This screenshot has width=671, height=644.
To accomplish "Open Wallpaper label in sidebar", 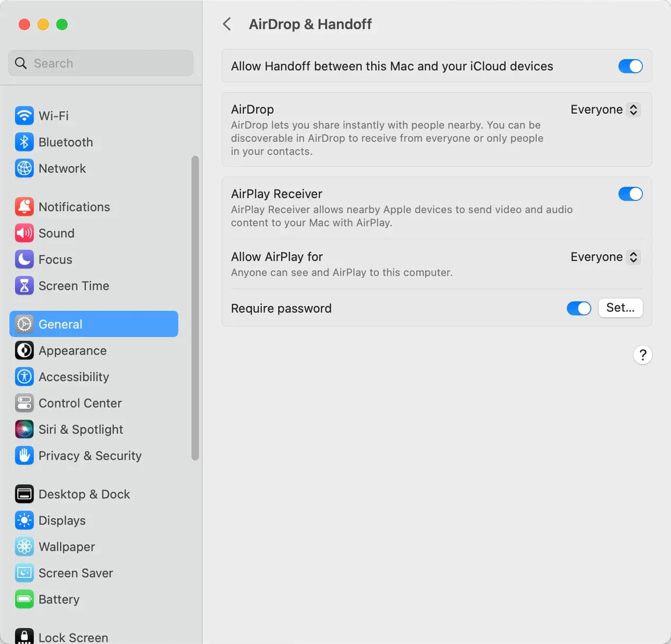I will point(67,546).
